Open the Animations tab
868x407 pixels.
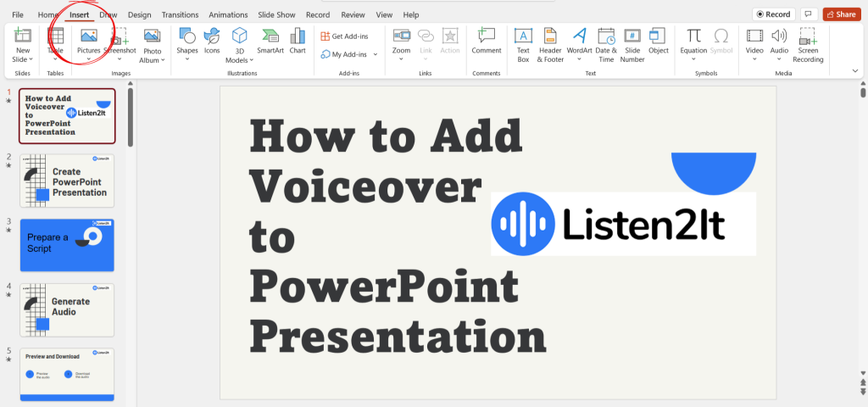click(229, 15)
